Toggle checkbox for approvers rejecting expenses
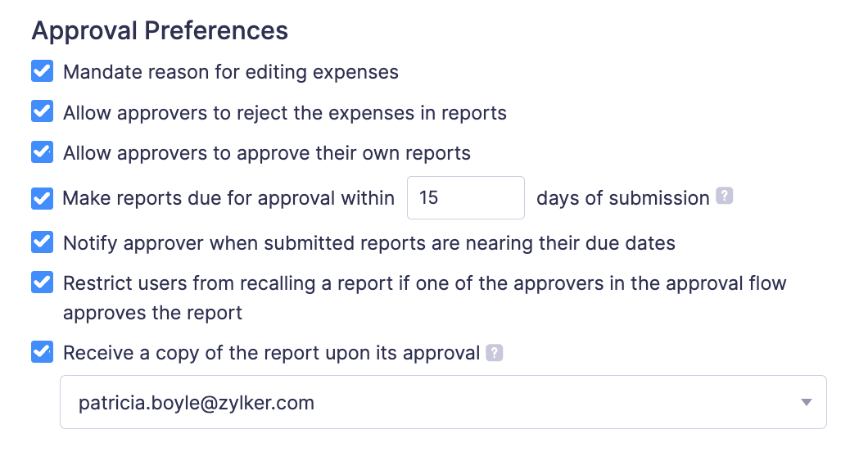This screenshot has width=868, height=452. point(42,111)
